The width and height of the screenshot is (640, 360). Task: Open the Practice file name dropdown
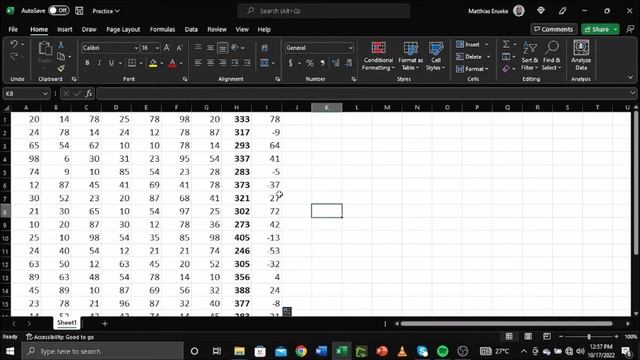pyautogui.click(x=106, y=11)
